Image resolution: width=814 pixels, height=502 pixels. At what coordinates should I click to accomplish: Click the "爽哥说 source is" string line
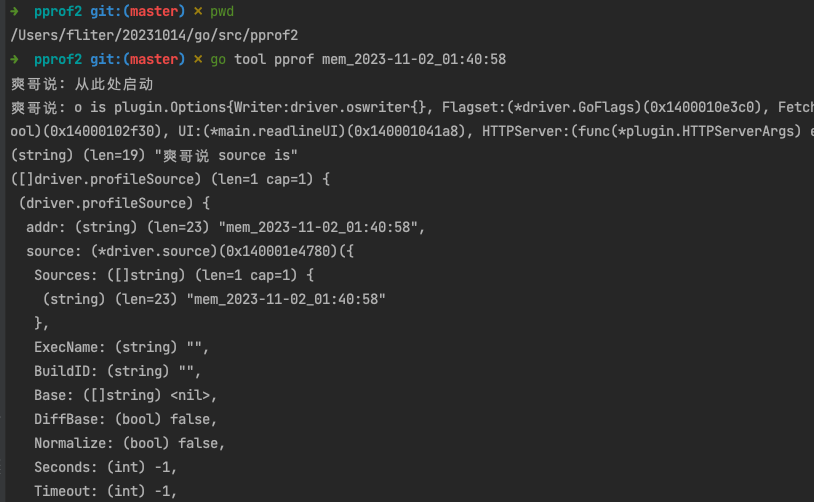pos(154,155)
